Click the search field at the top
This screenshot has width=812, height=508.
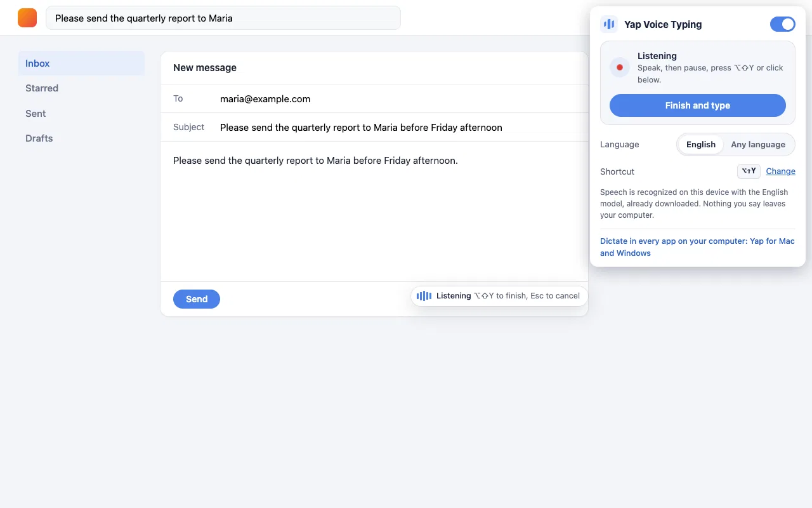(223, 18)
